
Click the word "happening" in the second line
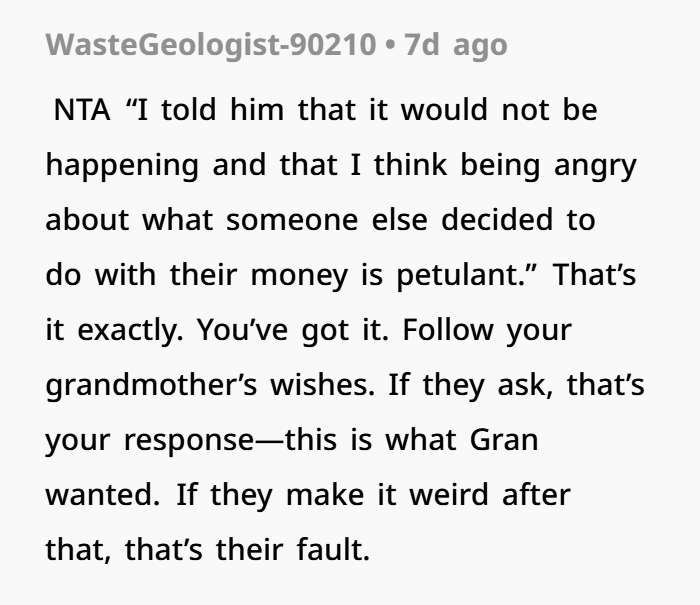(x=122, y=166)
